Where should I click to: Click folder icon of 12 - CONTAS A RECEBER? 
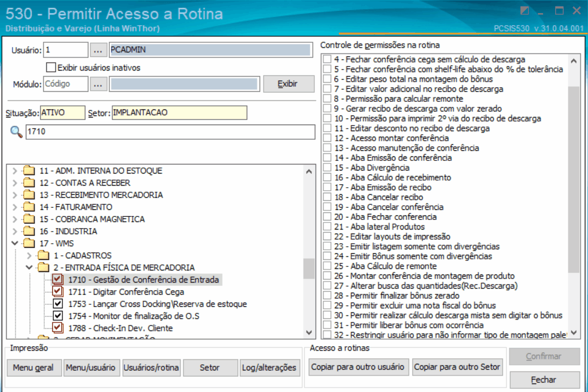point(29,183)
